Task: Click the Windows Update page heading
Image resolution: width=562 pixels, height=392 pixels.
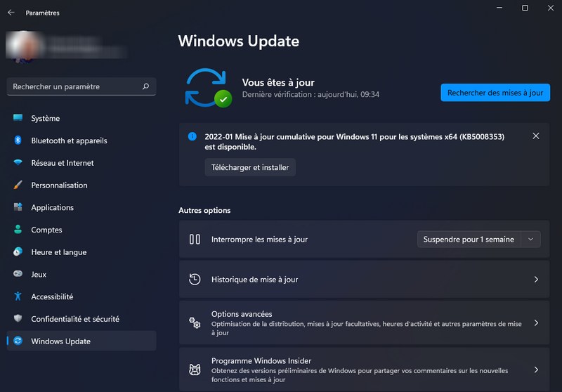Action: [x=238, y=41]
